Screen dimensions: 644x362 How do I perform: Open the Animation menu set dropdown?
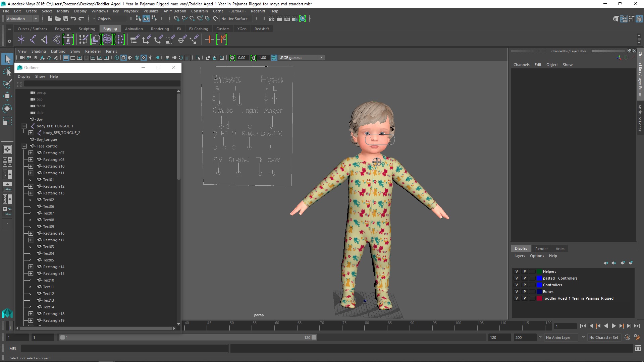pos(22,19)
